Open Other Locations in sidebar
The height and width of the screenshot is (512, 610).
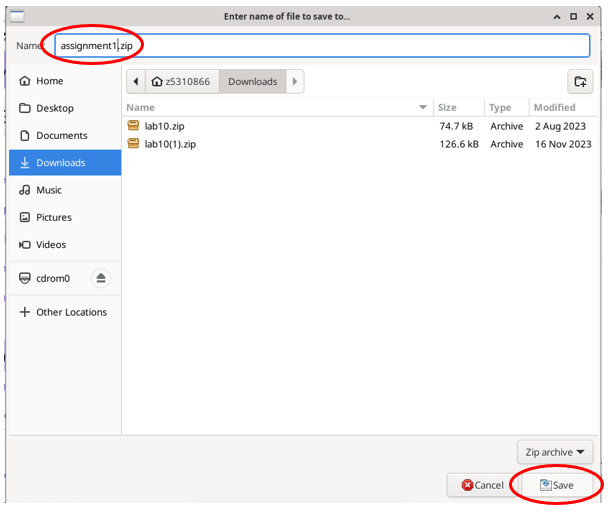pyautogui.click(x=65, y=312)
